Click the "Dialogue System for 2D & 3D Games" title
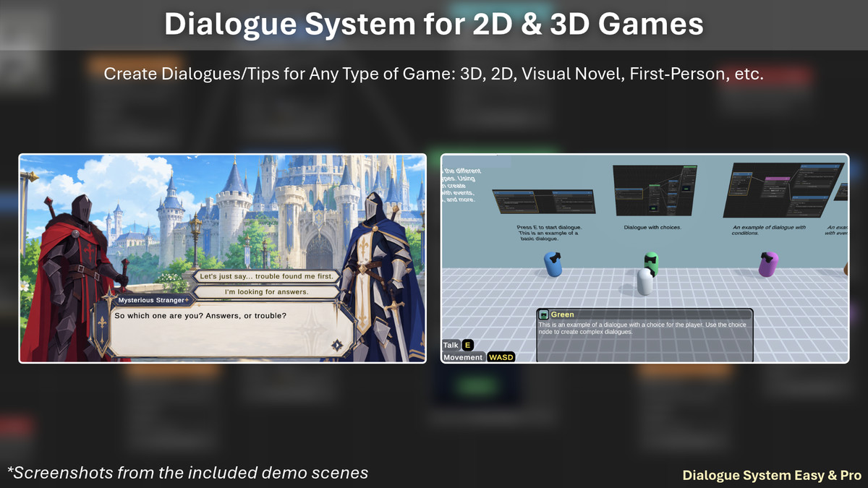The height and width of the screenshot is (488, 868). (x=434, y=25)
